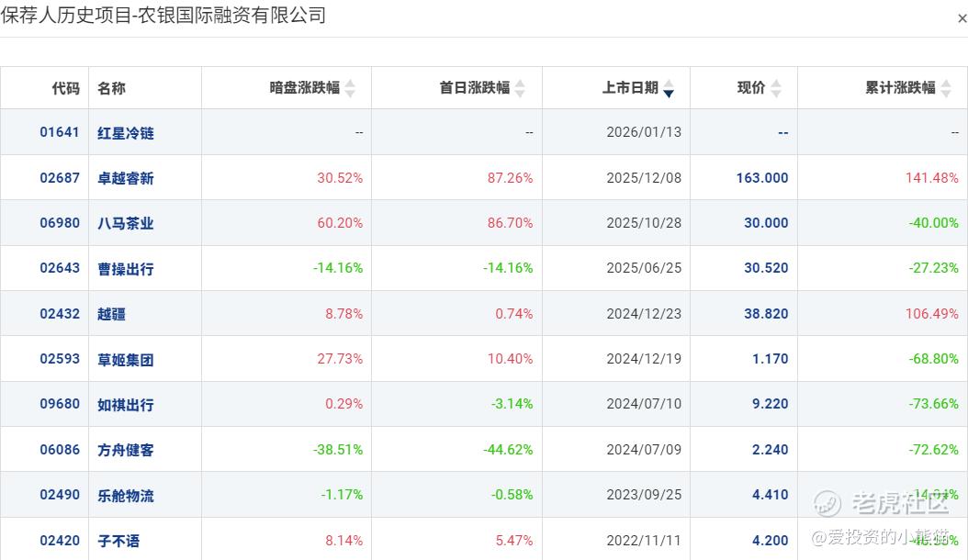Select cumulative change -40.00%

[933, 223]
